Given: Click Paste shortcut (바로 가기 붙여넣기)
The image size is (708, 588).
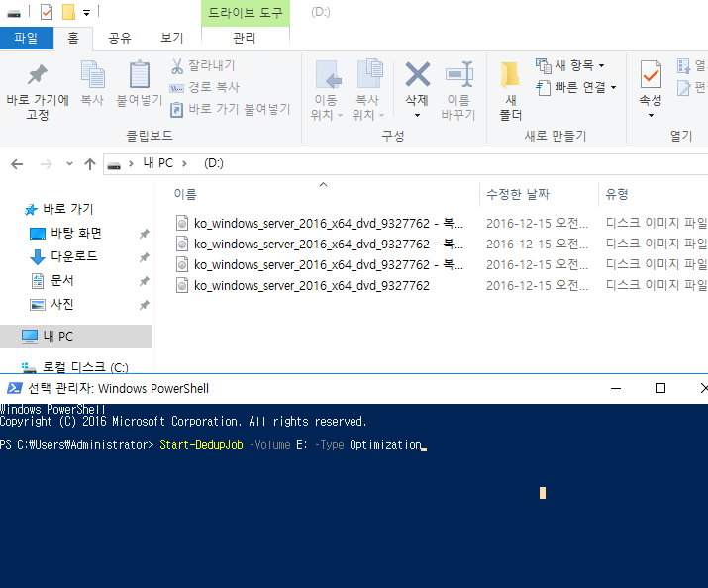Looking at the screenshot, I should [230, 109].
